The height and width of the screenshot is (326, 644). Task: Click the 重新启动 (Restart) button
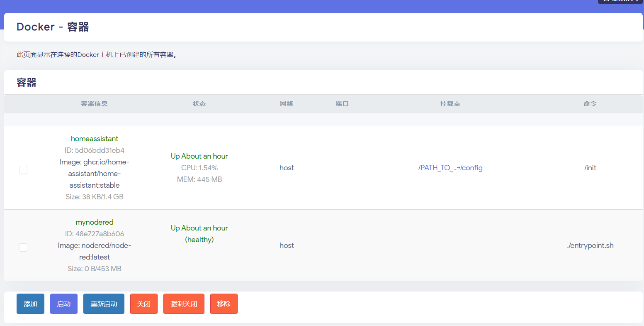(104, 304)
